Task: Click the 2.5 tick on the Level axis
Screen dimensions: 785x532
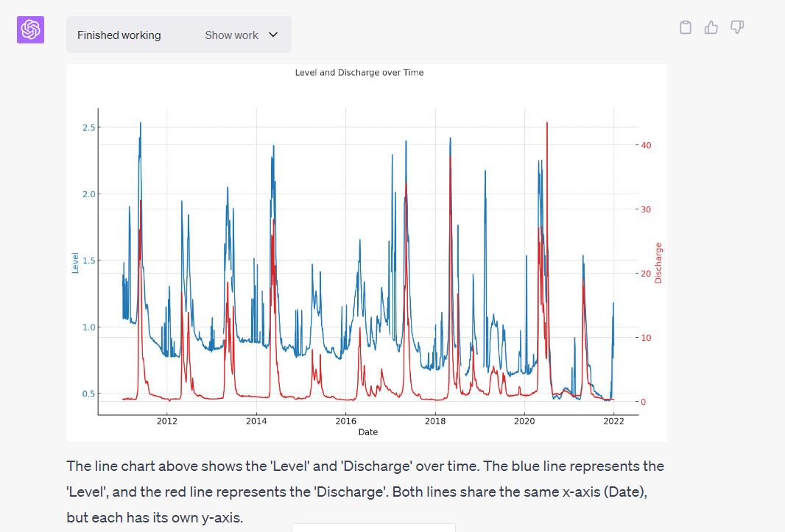Action: (89, 128)
